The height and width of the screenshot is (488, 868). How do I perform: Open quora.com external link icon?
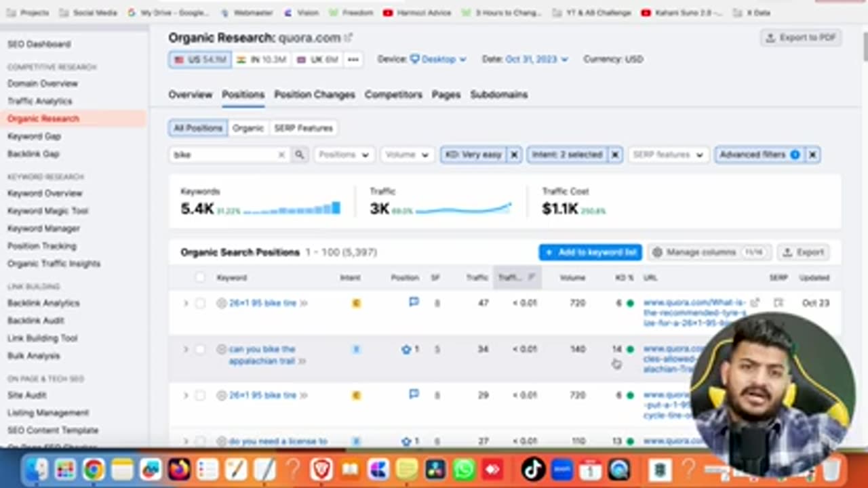349,38
